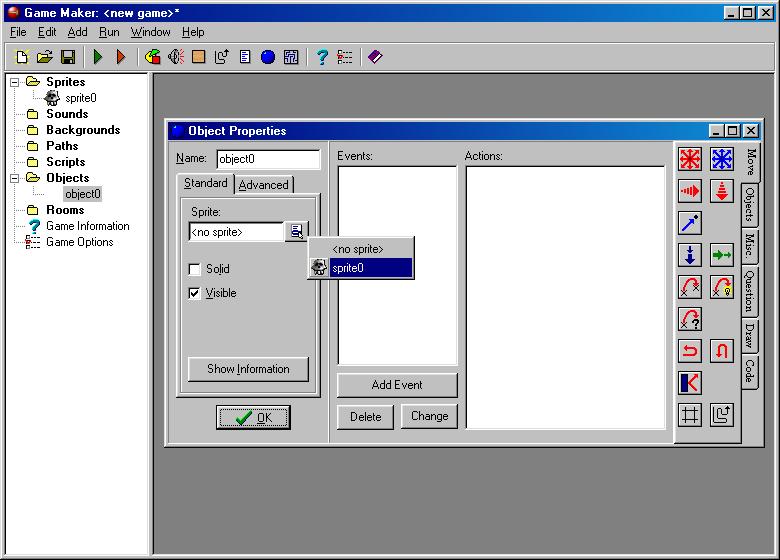The width and height of the screenshot is (780, 560).
Task: Click the Show Information button
Action: point(248,369)
